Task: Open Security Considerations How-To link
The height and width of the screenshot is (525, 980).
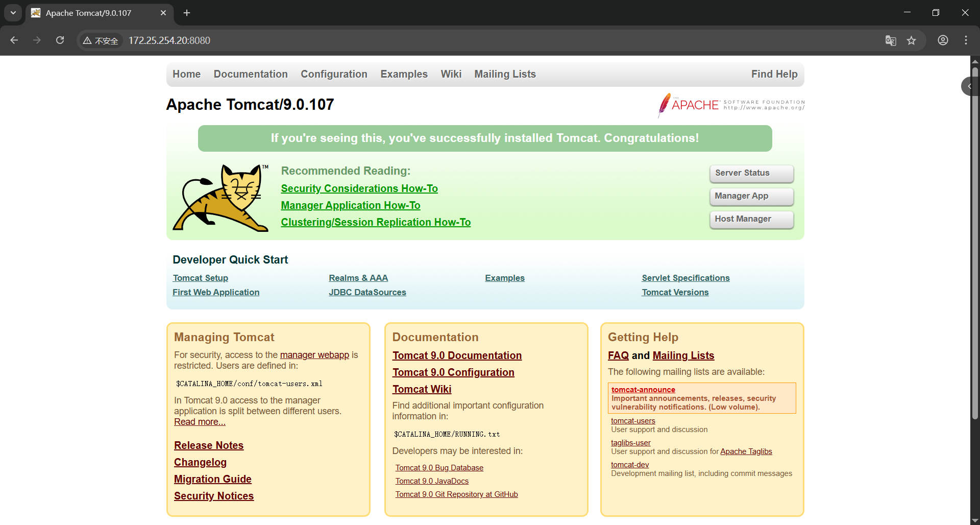Action: 359,188
